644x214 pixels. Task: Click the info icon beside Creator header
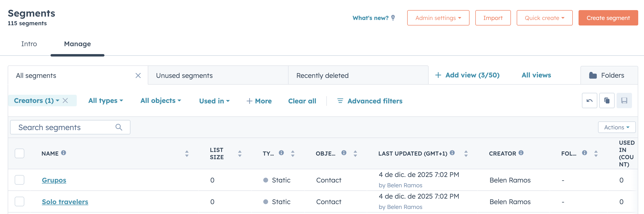(x=521, y=153)
